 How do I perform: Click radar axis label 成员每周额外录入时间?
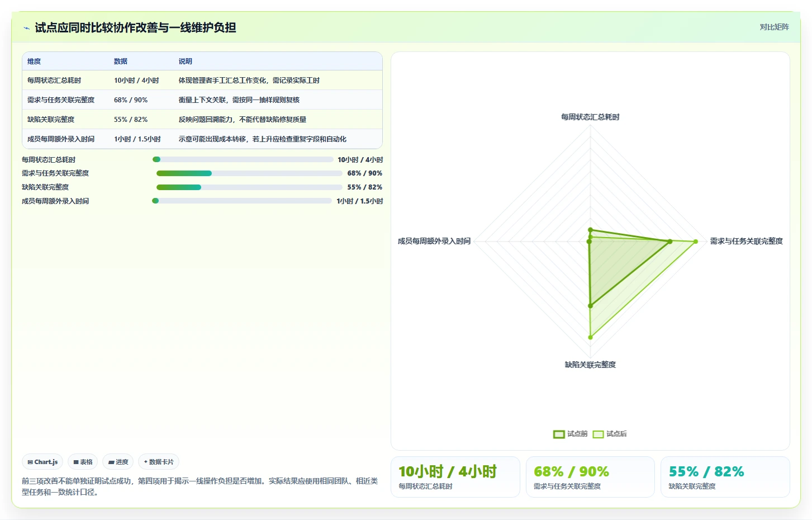click(434, 241)
